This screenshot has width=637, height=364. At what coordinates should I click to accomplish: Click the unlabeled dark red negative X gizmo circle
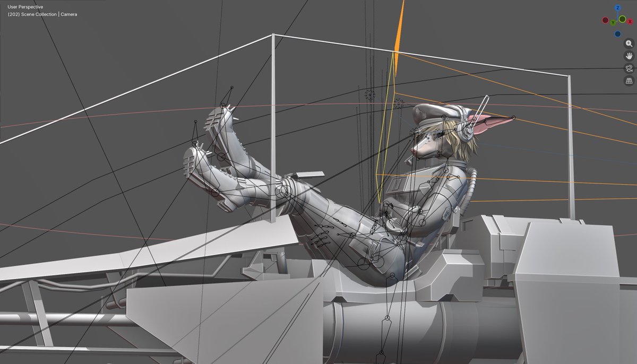pos(605,20)
